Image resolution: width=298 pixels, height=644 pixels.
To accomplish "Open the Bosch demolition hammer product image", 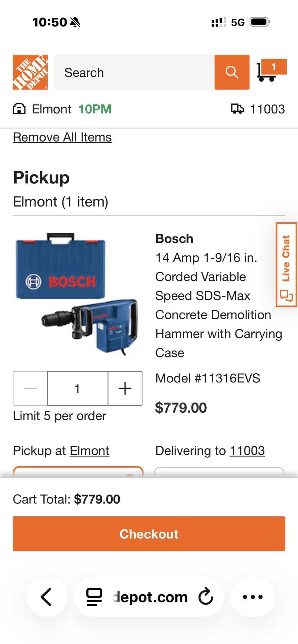I will pyautogui.click(x=77, y=293).
